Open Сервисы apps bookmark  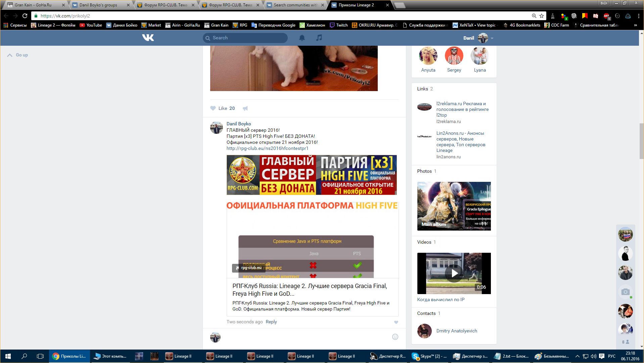tap(15, 25)
